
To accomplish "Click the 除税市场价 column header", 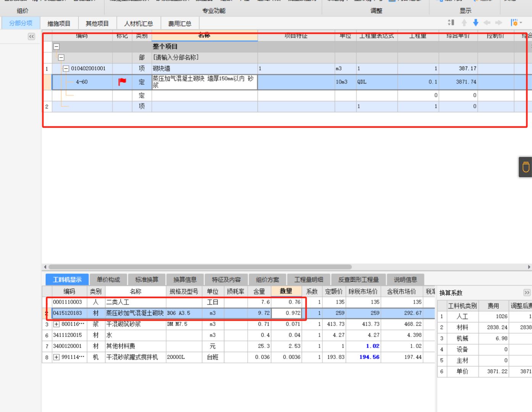I will [363, 291].
